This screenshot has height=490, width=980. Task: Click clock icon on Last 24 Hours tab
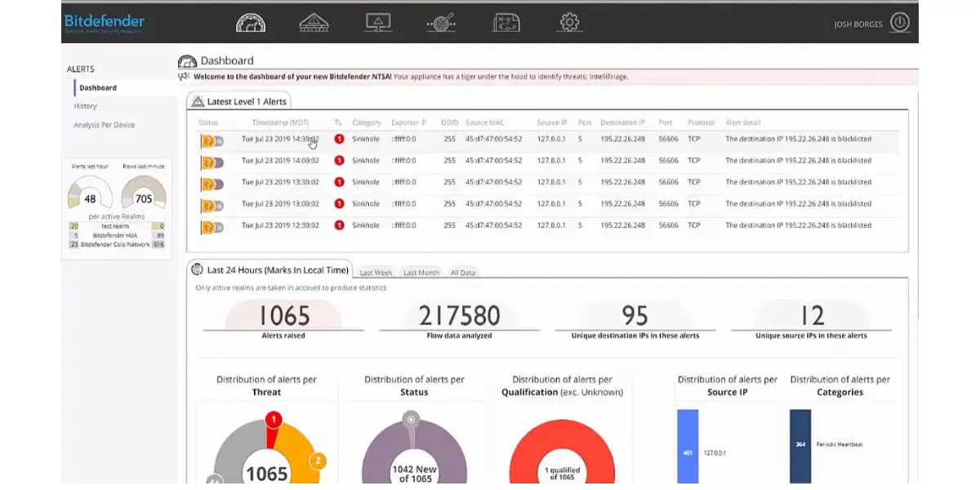(197, 269)
